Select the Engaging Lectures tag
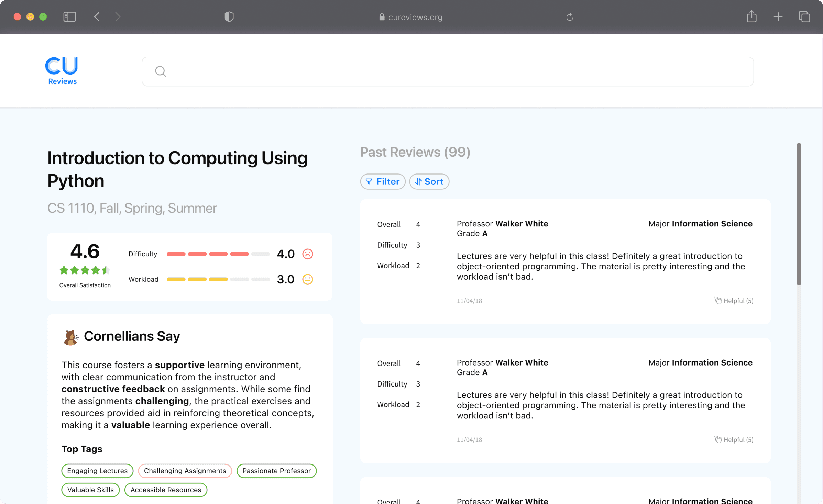The height and width of the screenshot is (504, 823). click(x=97, y=471)
